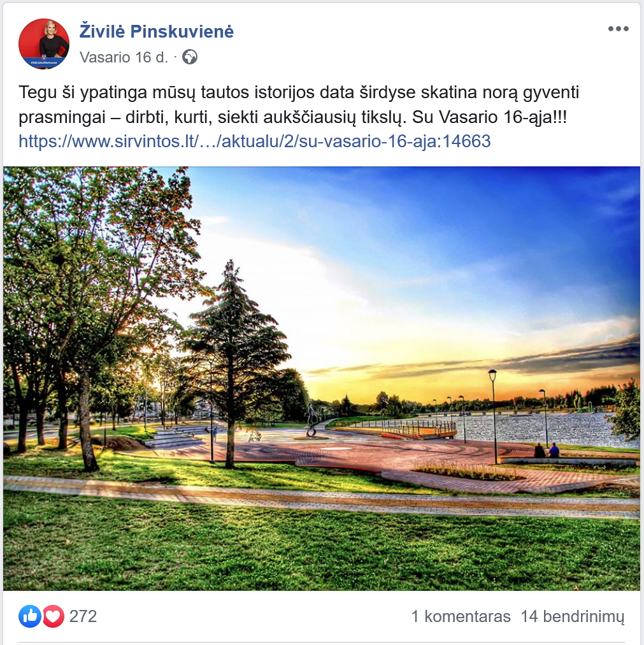Screen dimensions: 644x645
Task: Click the wooden pier in the photo
Action: (x=420, y=430)
